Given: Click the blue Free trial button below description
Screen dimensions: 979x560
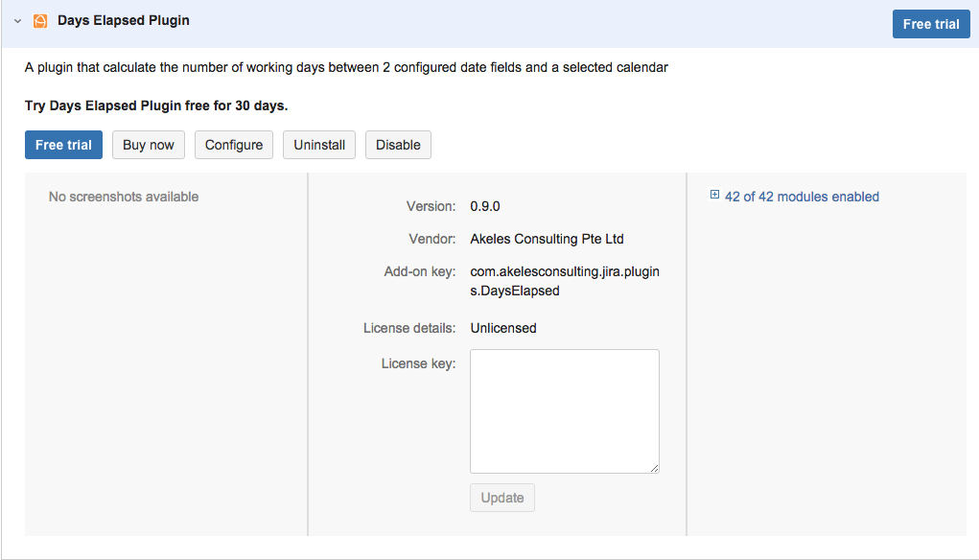Looking at the screenshot, I should pos(63,144).
